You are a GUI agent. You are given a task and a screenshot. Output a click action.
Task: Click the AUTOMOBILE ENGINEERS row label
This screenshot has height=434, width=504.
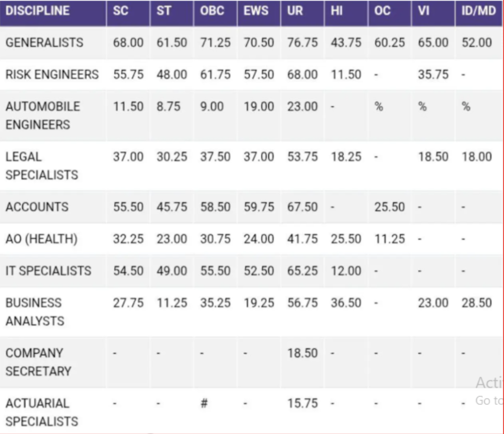coord(43,115)
